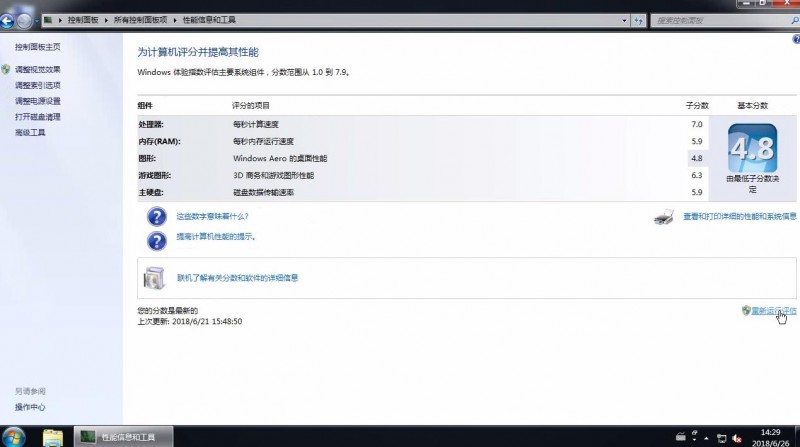
Task: Open 调整电源设置 sidebar link
Action: click(x=37, y=101)
